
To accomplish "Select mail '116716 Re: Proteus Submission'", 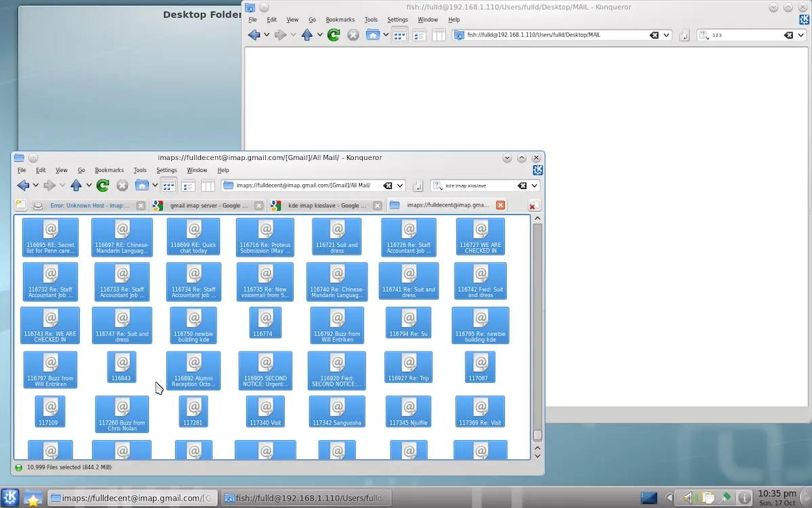I will pos(266,237).
